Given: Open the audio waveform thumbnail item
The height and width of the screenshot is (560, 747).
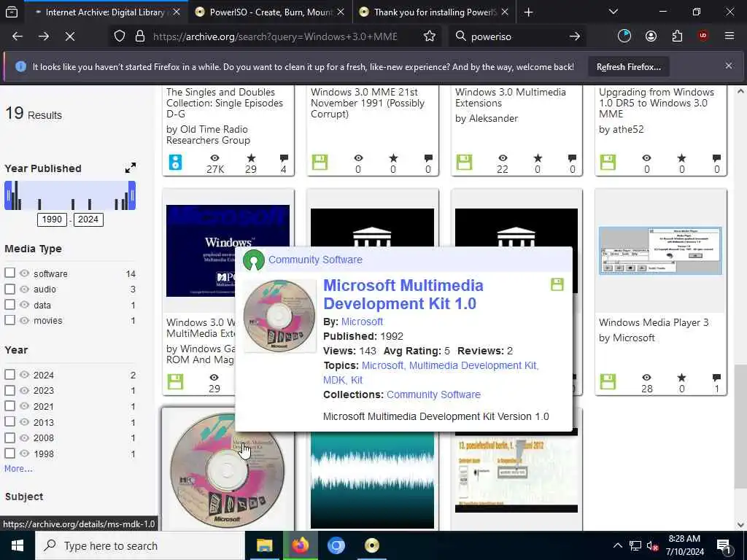Looking at the screenshot, I should point(372,480).
